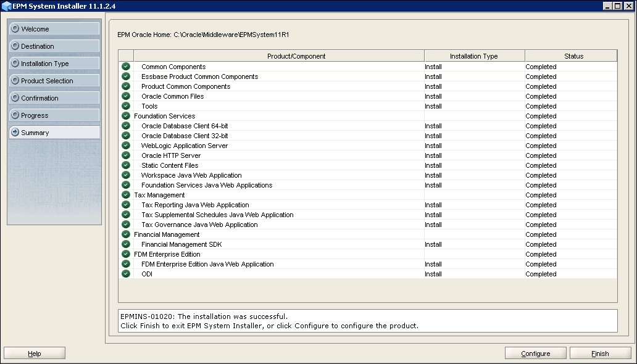Open the Destination step in sidebar
The width and height of the screenshot is (637, 364).
point(54,46)
